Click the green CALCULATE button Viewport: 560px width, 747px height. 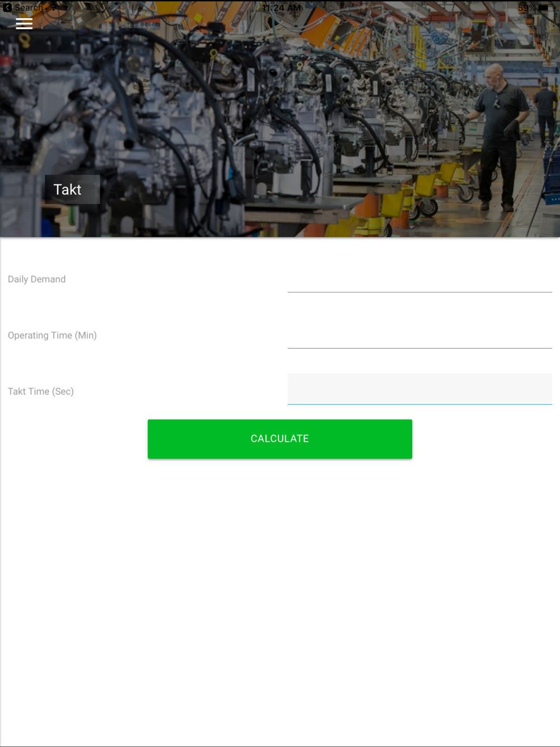point(280,439)
